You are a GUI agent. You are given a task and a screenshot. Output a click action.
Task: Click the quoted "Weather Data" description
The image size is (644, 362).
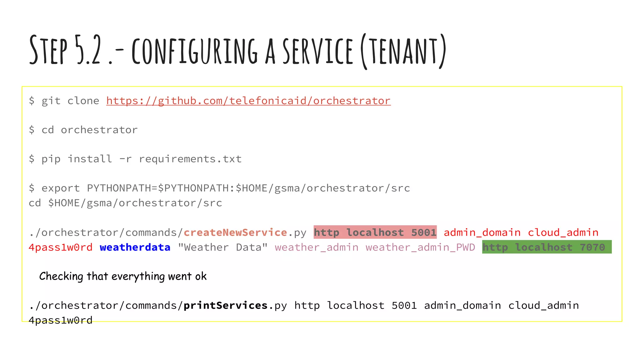coord(223,247)
